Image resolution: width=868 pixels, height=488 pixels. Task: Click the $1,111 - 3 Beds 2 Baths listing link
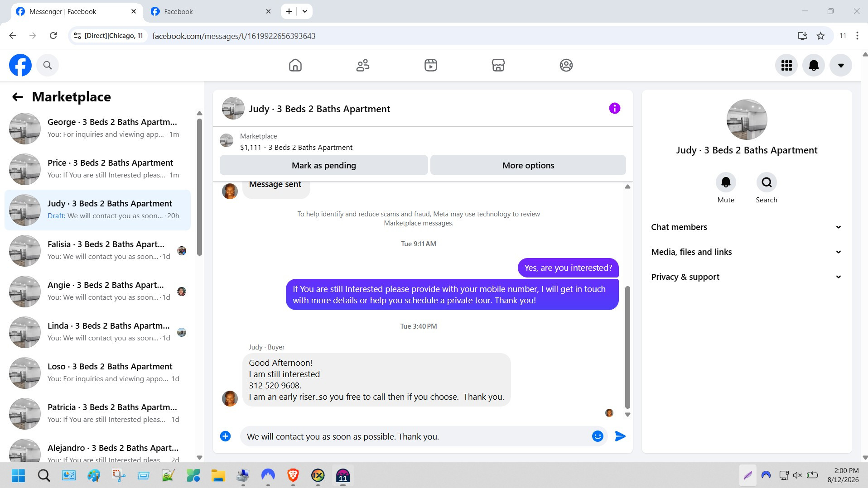point(296,148)
